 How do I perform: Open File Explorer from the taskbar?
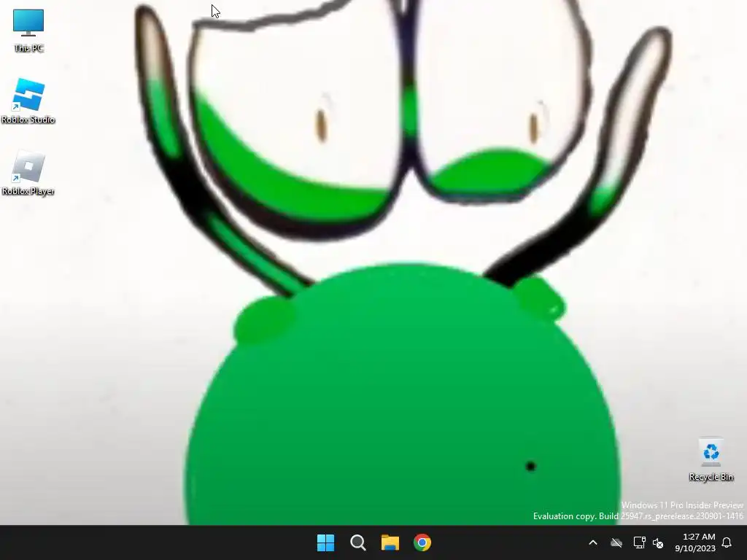[390, 542]
